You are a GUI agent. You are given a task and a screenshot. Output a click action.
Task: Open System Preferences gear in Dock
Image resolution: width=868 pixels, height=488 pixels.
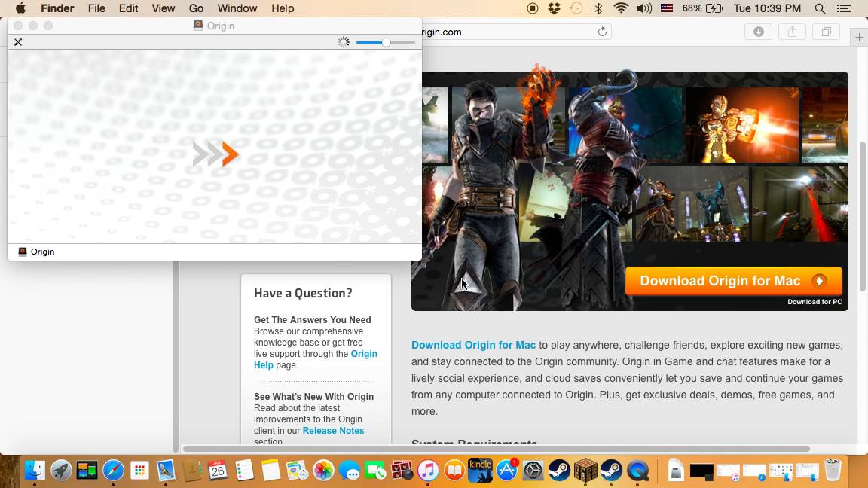(533, 471)
